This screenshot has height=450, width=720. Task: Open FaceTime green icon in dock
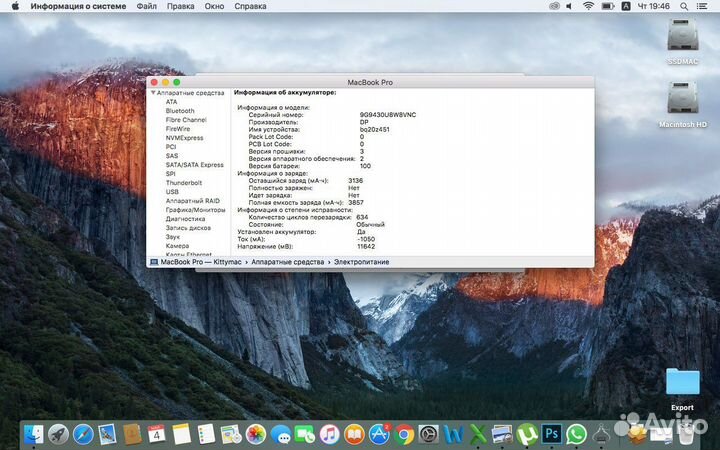click(305, 434)
